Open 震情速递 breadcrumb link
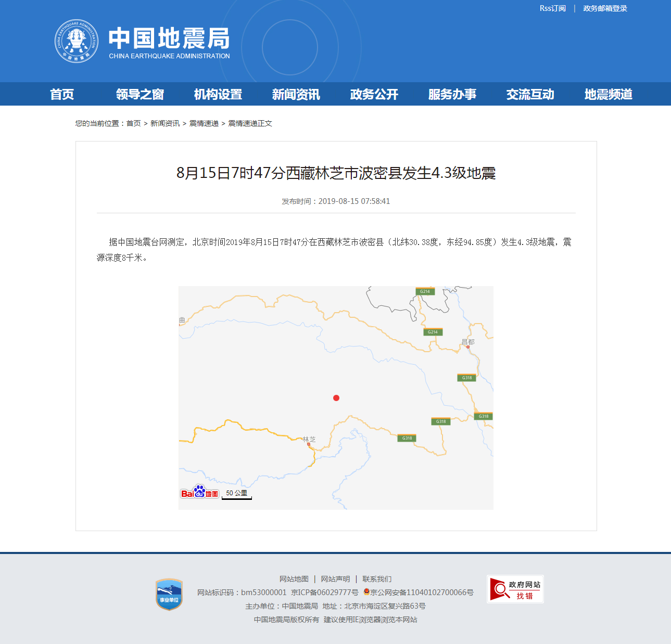The width and height of the screenshot is (671, 644). click(x=203, y=123)
